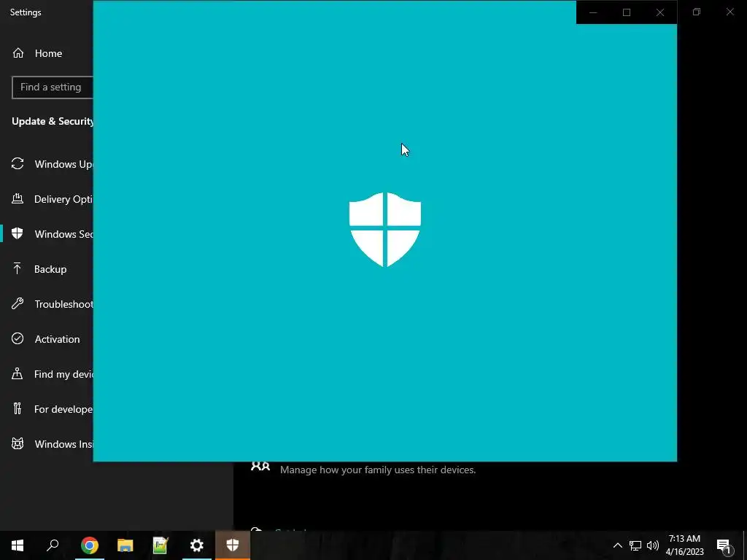Launch Google Chrome from taskbar

pyautogui.click(x=90, y=545)
